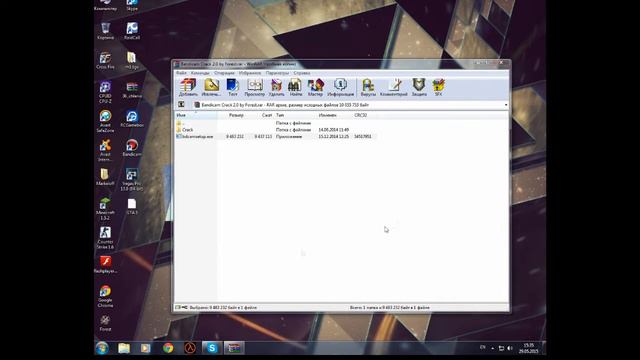Click the volume icon in system tray
Image resolution: width=640 pixels, height=360 pixels.
pos(510,348)
